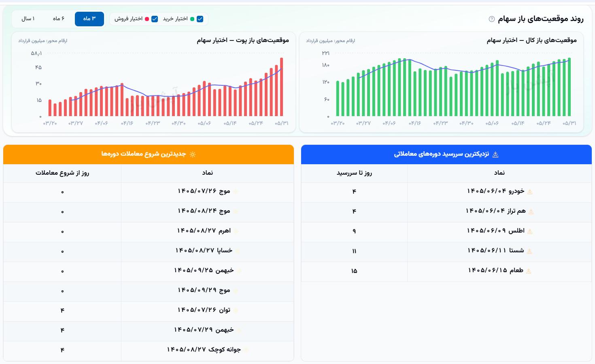Image resolution: width=595 pixels, height=364 pixels.
Task: Open the «خساپا ۱۴۰۵/۰۸/۲۷» symbol
Action: (204, 250)
